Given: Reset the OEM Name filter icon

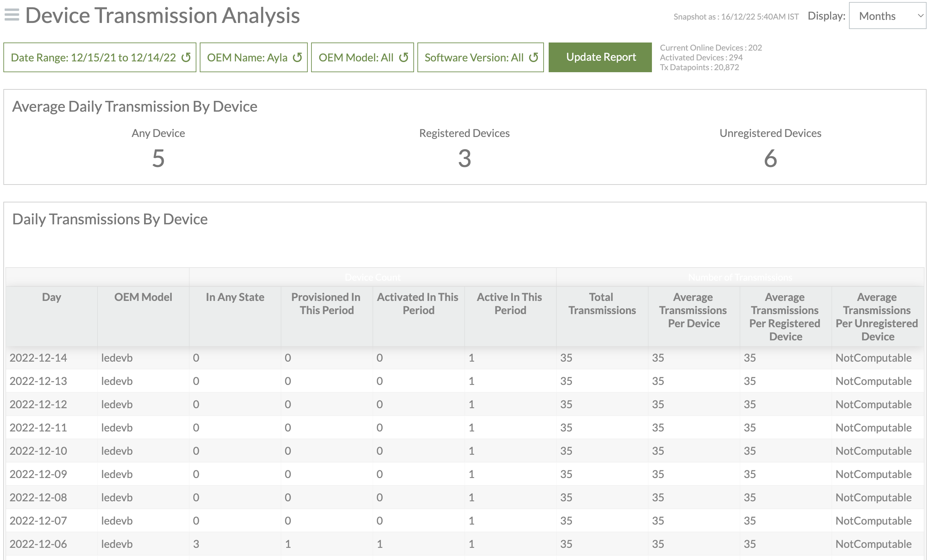Looking at the screenshot, I should pyautogui.click(x=298, y=57).
